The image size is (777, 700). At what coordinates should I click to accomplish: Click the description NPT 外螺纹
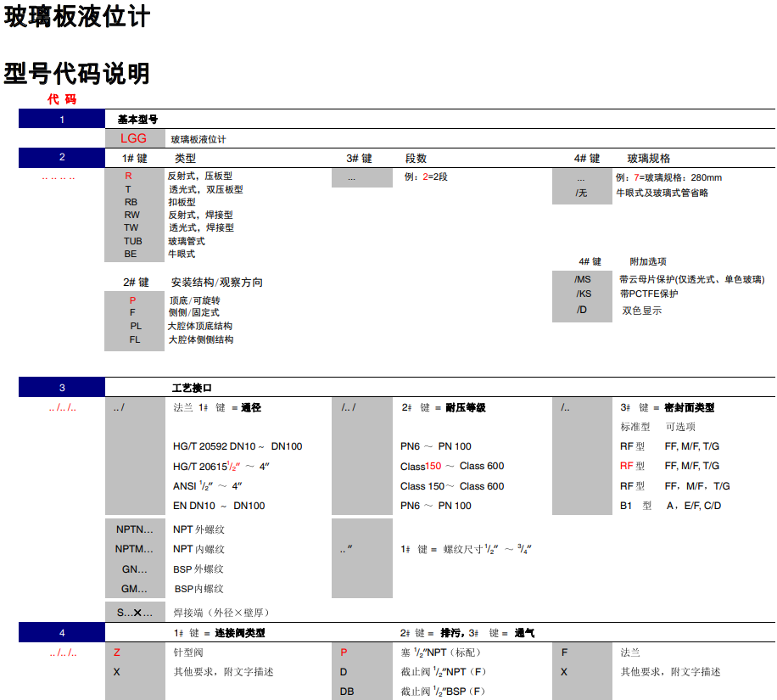click(x=198, y=529)
